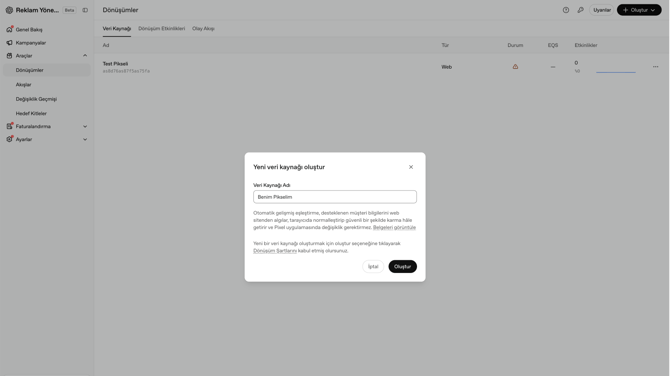The image size is (670, 376).
Task: Collapse the sidebar with the panel icon
Action: [85, 10]
